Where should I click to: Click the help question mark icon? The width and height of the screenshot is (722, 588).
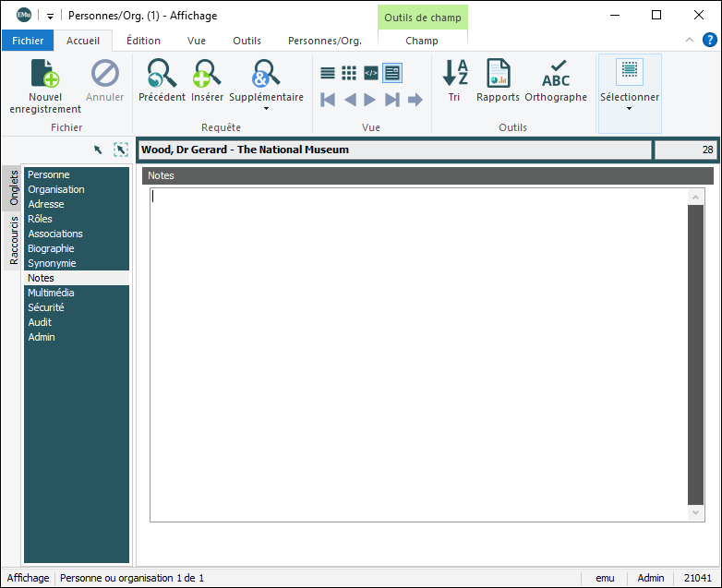pos(709,40)
